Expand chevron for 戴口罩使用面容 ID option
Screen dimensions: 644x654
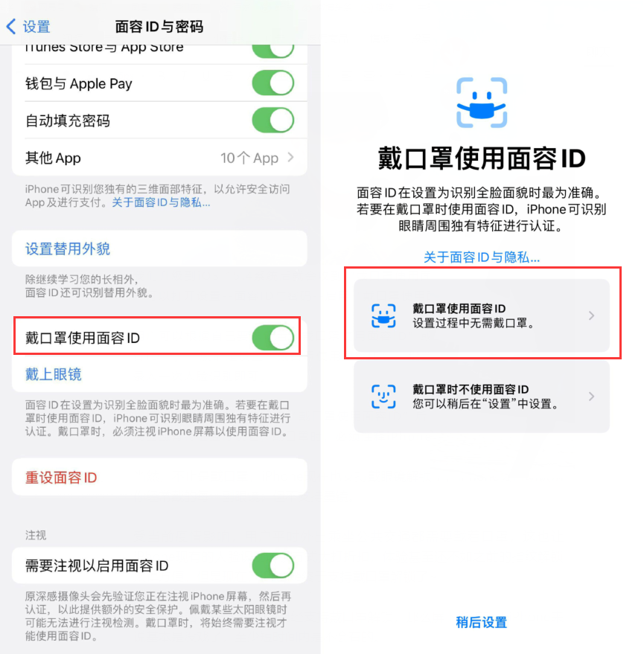point(591,315)
